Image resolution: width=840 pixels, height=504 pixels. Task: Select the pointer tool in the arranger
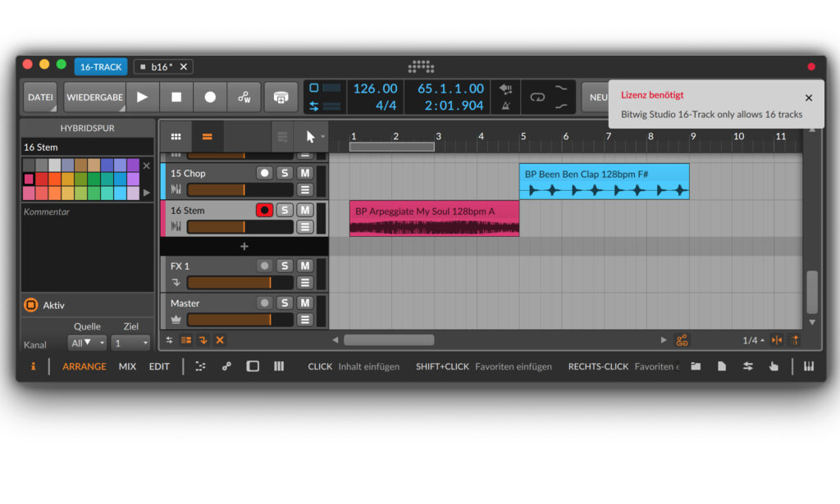pyautogui.click(x=310, y=136)
